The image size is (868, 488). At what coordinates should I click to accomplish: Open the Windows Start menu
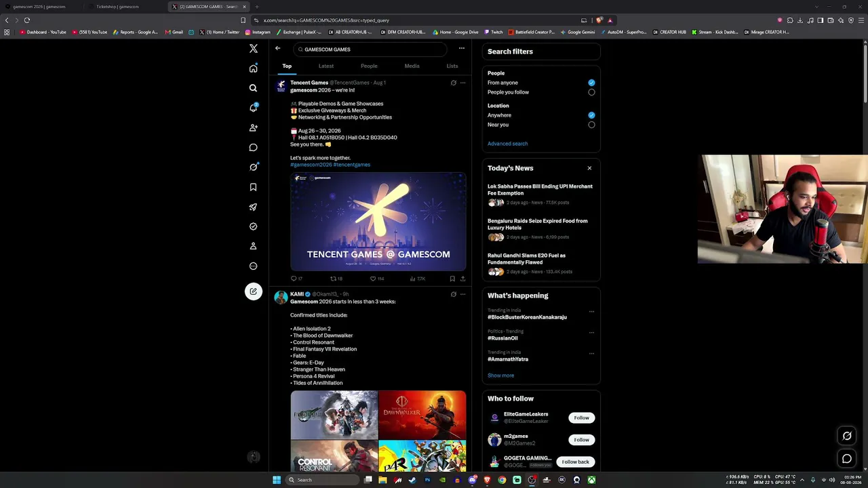click(277, 480)
